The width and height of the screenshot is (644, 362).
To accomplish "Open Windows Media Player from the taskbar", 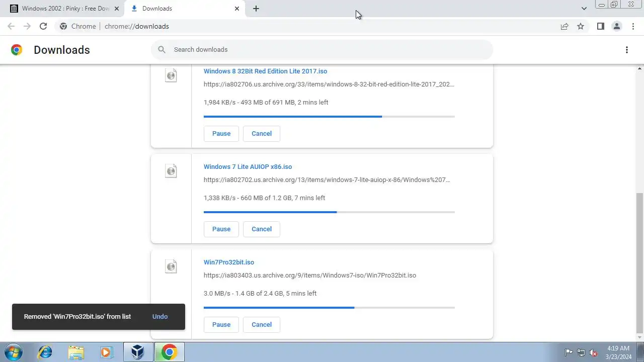I will pos(106,352).
